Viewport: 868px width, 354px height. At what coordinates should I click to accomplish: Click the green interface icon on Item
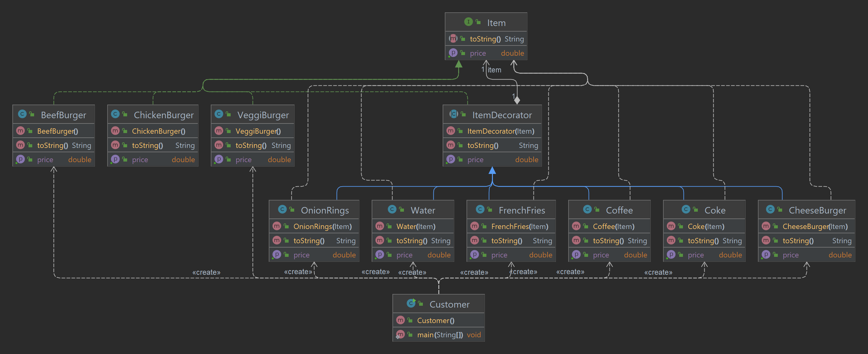(x=468, y=22)
